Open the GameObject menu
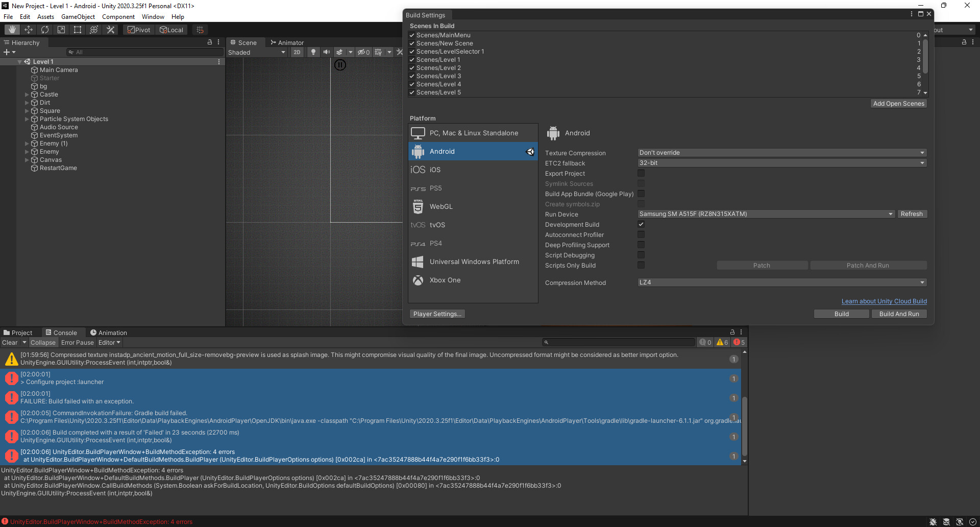 tap(78, 16)
